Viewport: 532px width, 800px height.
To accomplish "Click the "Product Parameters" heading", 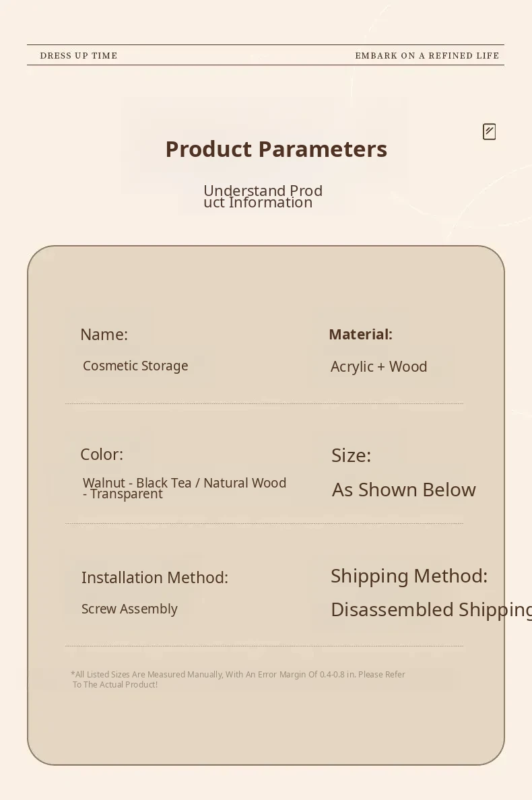I will (x=276, y=149).
